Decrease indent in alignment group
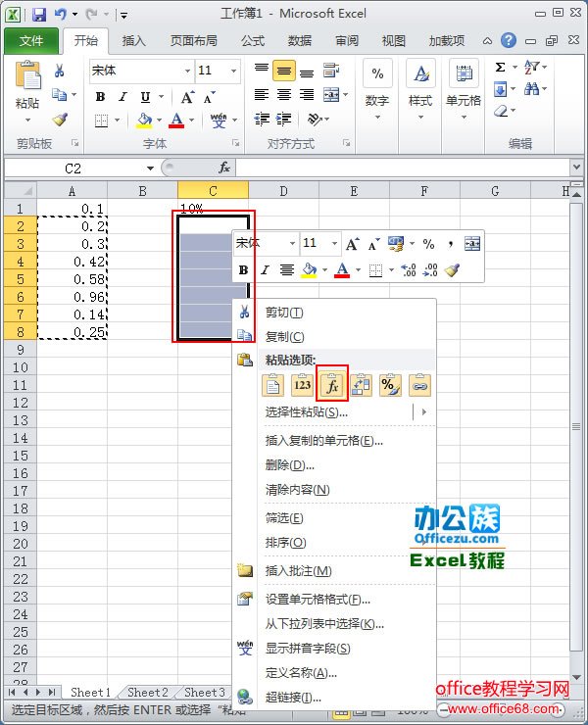The height and width of the screenshot is (725, 588). (x=262, y=120)
